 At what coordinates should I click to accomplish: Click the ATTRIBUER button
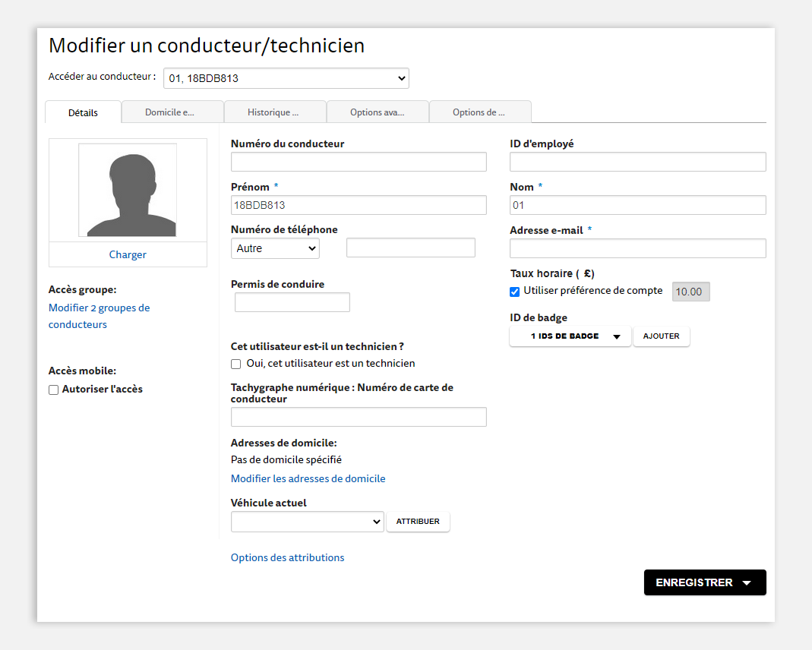(418, 522)
